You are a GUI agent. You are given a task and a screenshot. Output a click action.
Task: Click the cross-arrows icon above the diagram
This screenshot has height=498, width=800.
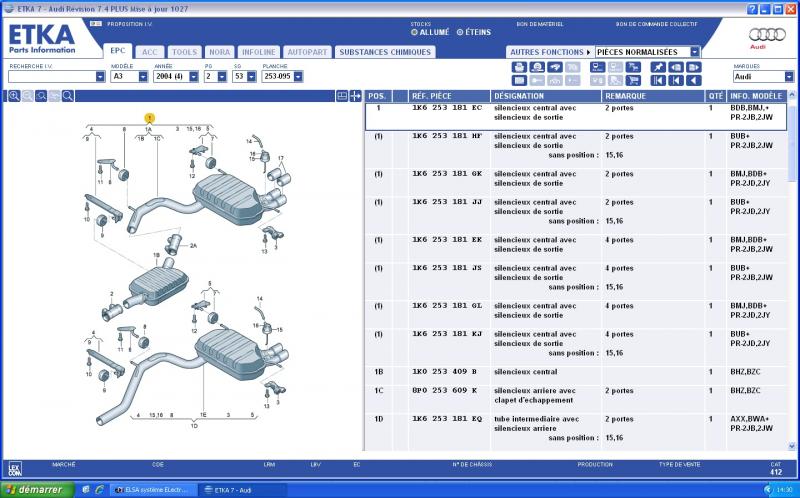pos(356,96)
